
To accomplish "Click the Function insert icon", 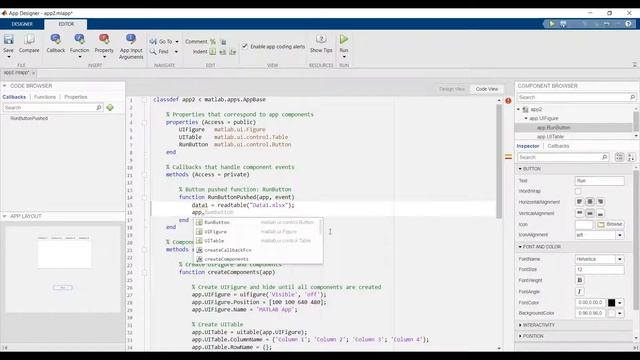I will 79,40.
